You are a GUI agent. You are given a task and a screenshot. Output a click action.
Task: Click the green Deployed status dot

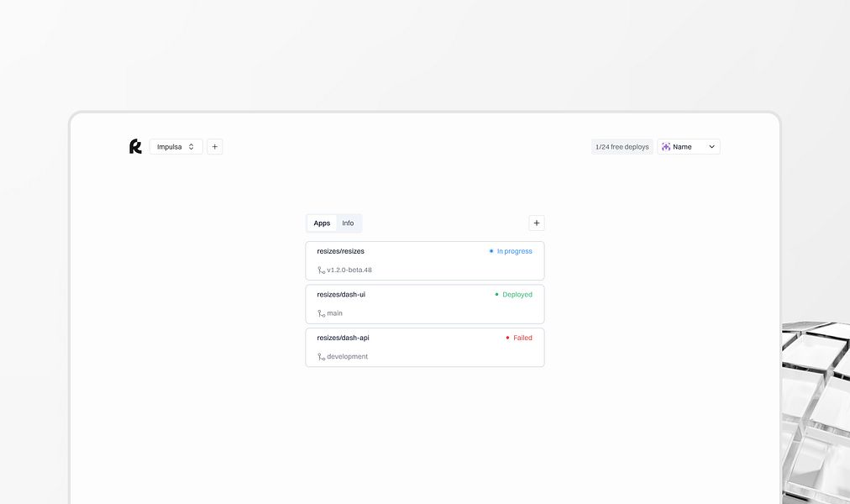click(x=496, y=294)
